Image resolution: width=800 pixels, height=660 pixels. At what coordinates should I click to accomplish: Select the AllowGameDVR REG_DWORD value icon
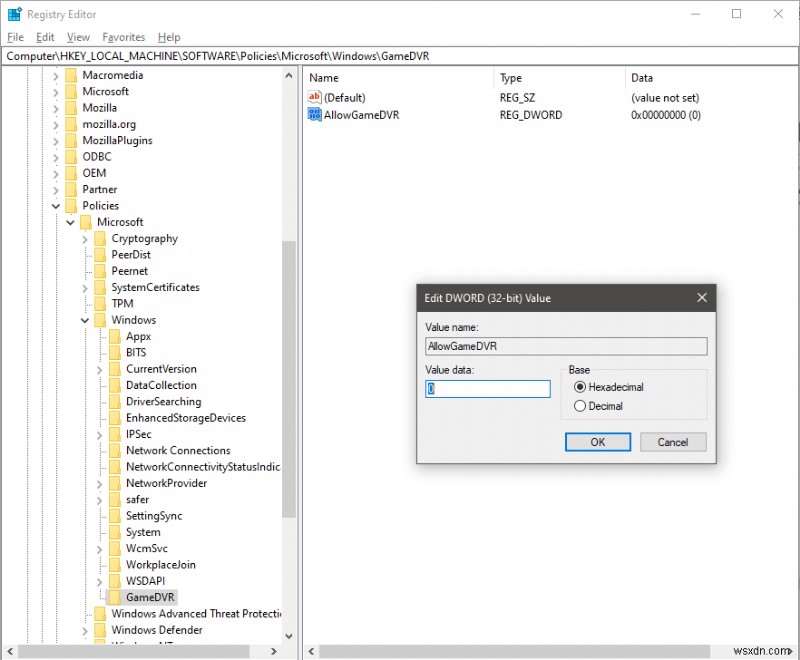(314, 115)
